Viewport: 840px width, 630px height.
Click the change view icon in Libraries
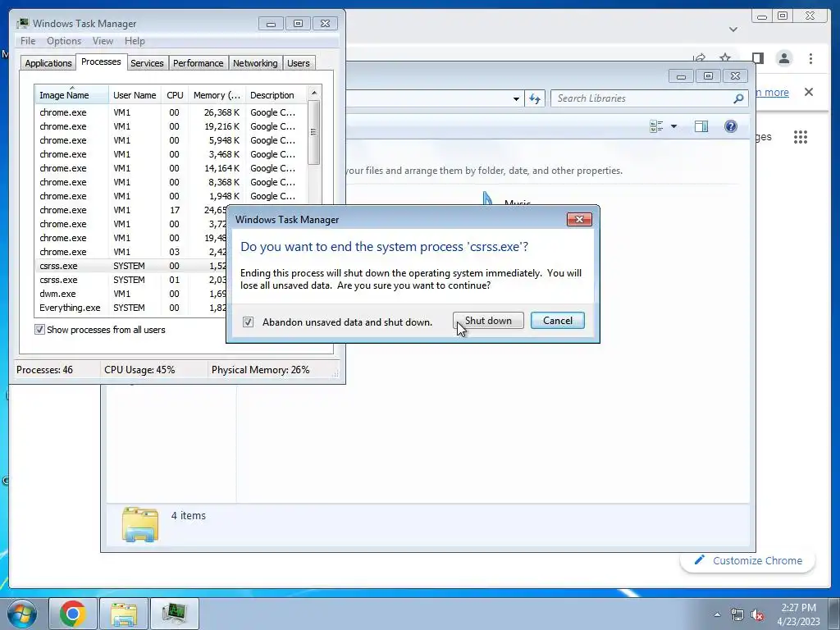[656, 126]
